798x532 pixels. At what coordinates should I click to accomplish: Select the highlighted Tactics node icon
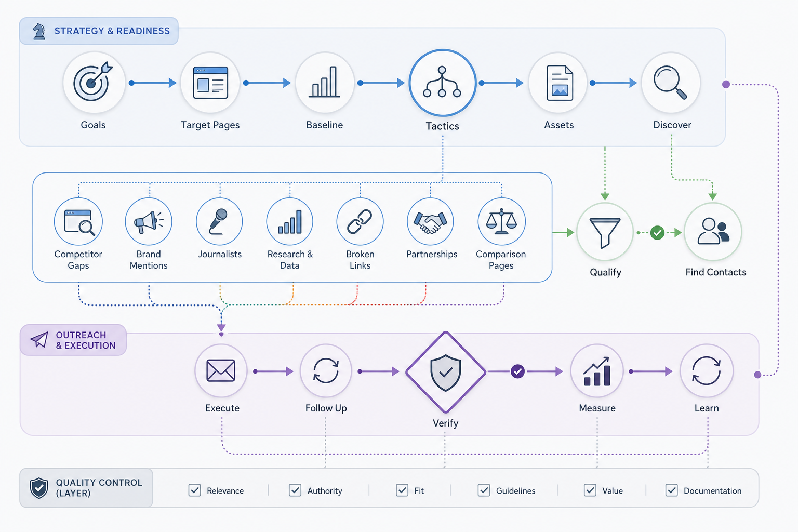click(442, 83)
